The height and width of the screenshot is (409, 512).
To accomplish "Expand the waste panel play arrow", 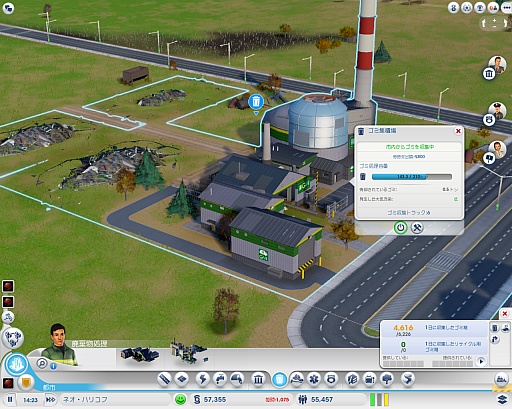I will pyautogui.click(x=481, y=361).
